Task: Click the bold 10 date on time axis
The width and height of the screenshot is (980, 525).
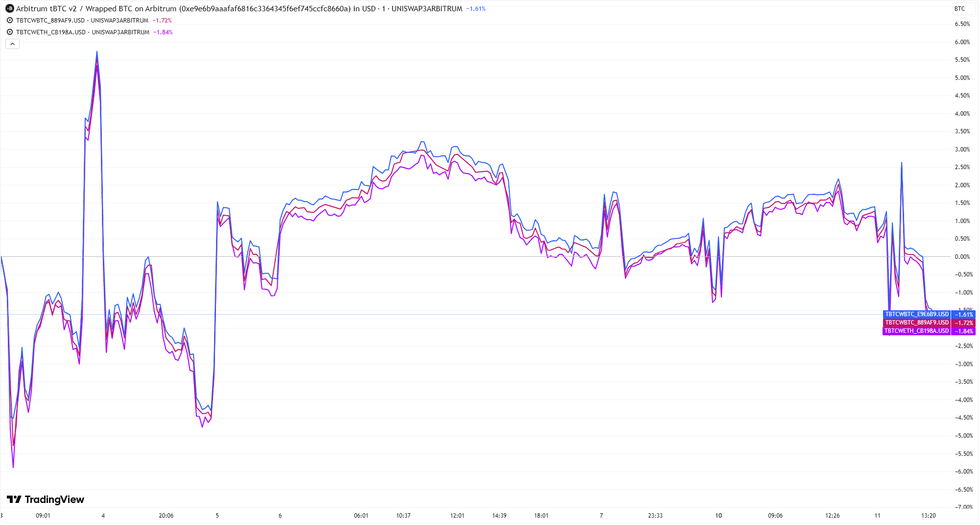Action: (x=718, y=516)
